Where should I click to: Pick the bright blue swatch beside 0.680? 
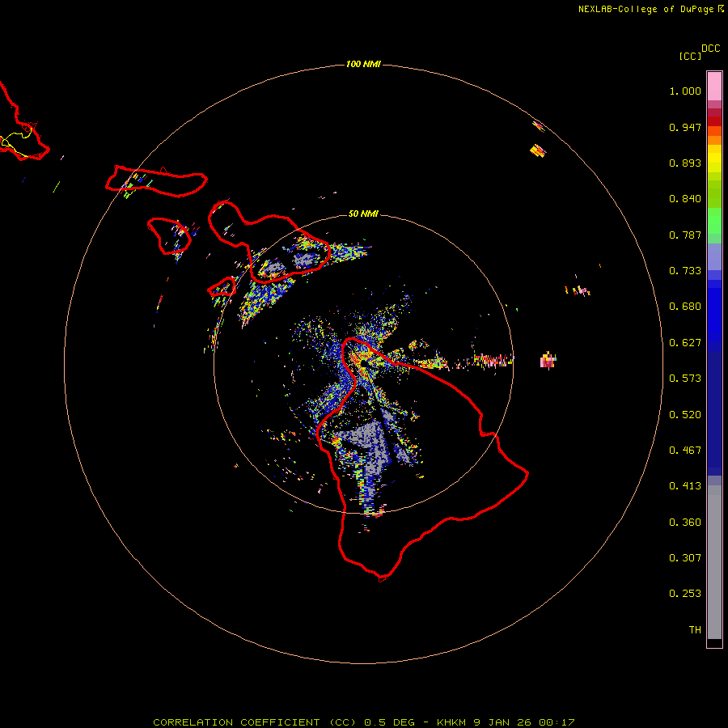tap(714, 311)
